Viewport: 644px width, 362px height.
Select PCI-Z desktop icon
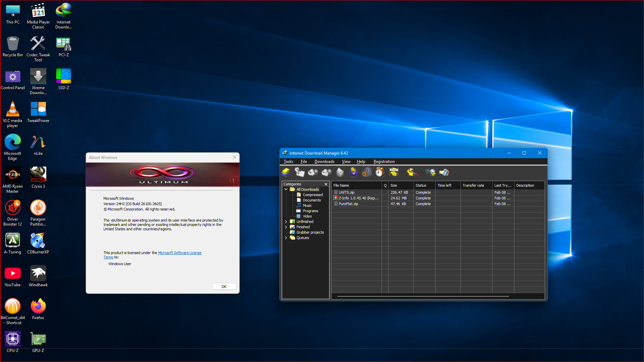pos(64,47)
